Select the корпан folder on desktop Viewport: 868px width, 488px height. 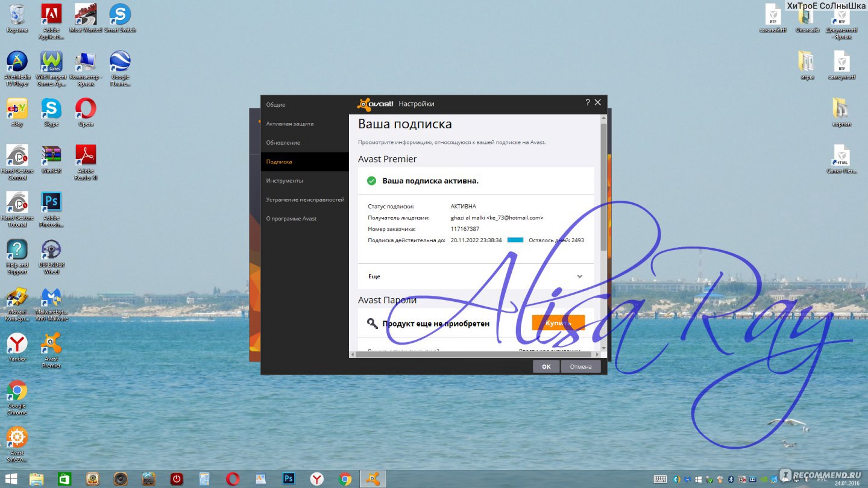click(841, 112)
